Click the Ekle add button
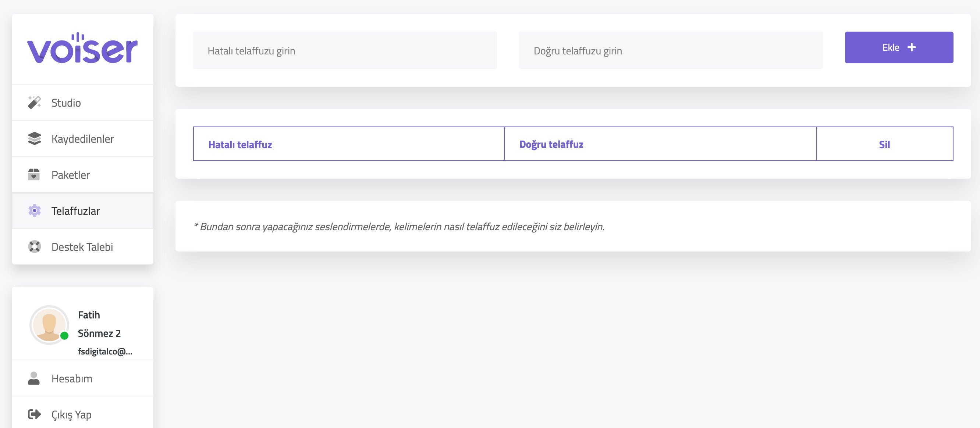Viewport: 980px width, 428px height. click(x=899, y=47)
